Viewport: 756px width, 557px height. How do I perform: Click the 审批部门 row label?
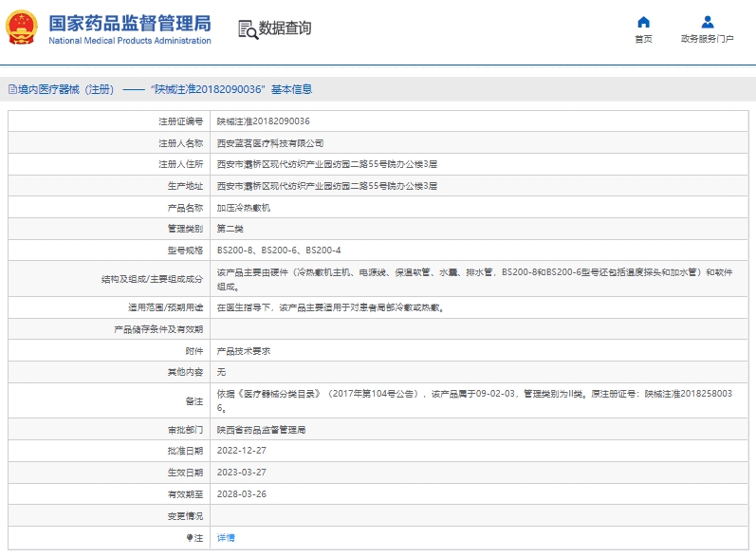(x=185, y=430)
